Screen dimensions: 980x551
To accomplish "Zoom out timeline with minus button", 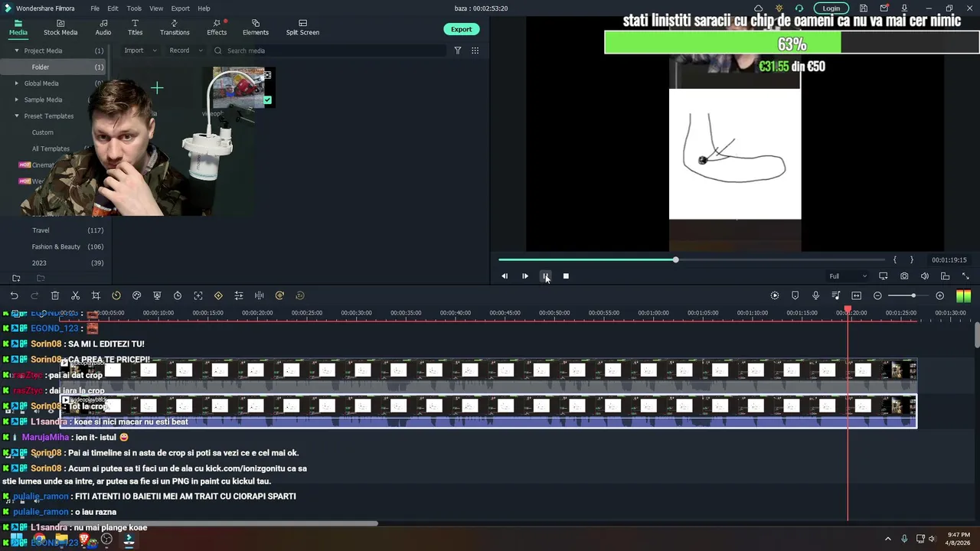I will click(x=877, y=295).
